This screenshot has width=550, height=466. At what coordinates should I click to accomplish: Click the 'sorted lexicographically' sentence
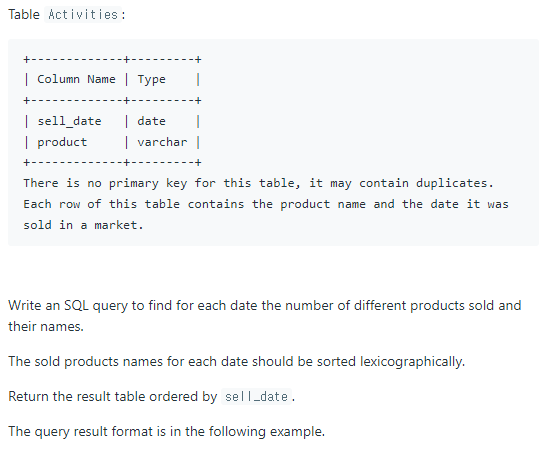coord(236,362)
